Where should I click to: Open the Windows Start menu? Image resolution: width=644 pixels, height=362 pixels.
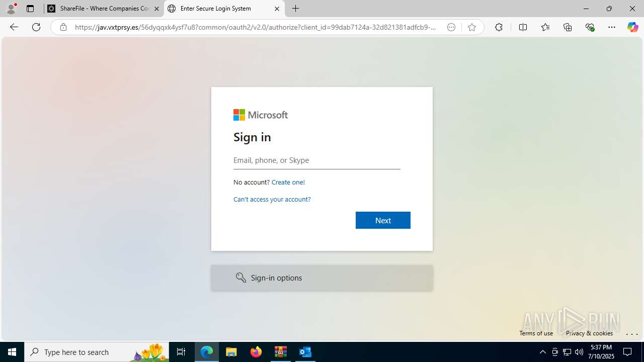(12, 352)
